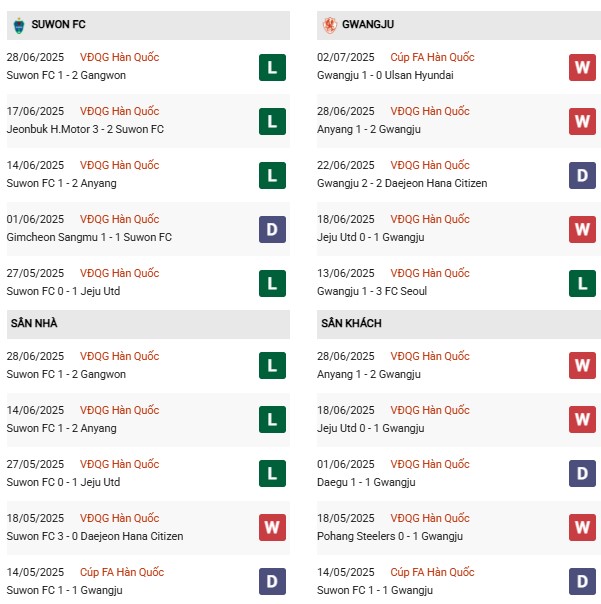Click the Gwangju team logo
Image resolution: width=601 pixels, height=604 pixels.
point(330,24)
